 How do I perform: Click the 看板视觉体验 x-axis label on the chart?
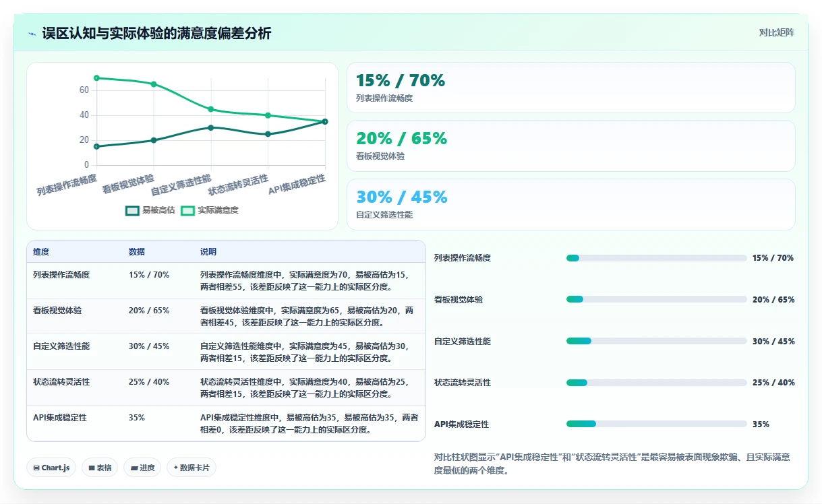click(x=128, y=184)
